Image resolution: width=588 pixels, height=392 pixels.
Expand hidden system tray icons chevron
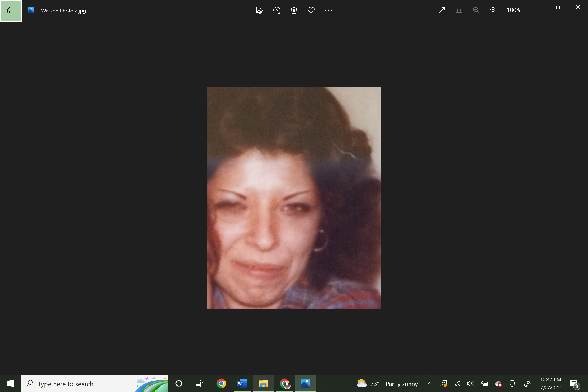pyautogui.click(x=429, y=383)
